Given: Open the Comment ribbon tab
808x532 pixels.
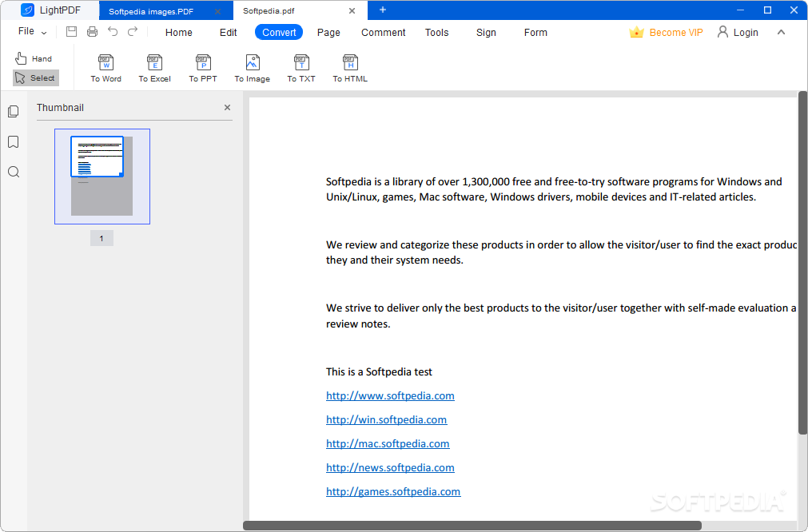Looking at the screenshot, I should (384, 33).
